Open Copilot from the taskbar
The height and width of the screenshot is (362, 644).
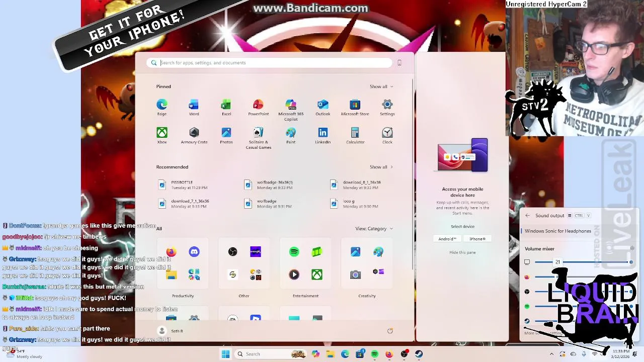(315, 354)
